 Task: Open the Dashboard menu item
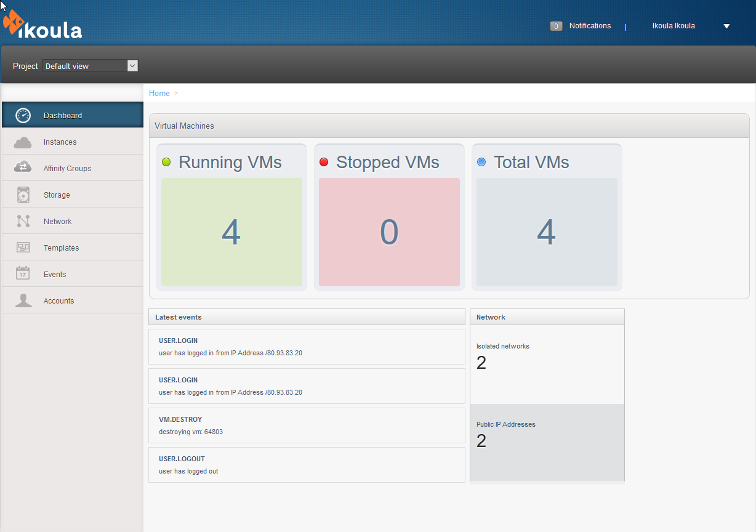73,115
